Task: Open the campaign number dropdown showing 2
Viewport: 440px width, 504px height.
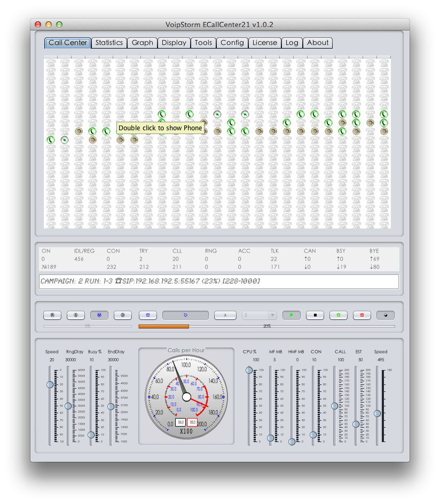Action: (260, 315)
